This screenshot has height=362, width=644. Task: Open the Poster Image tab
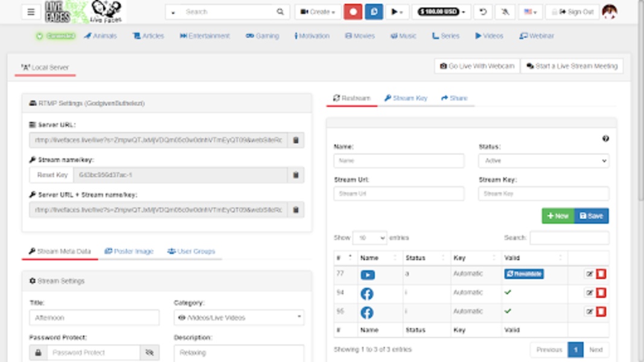pos(129,251)
